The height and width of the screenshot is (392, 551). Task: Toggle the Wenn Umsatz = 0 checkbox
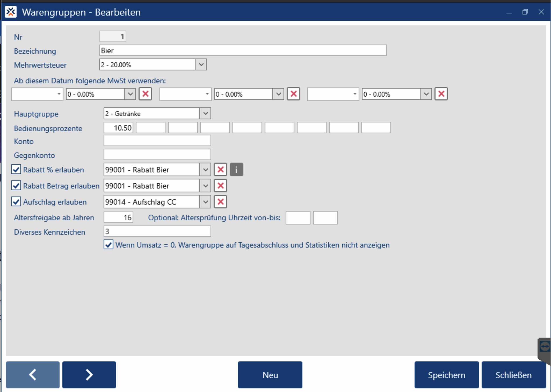click(108, 245)
